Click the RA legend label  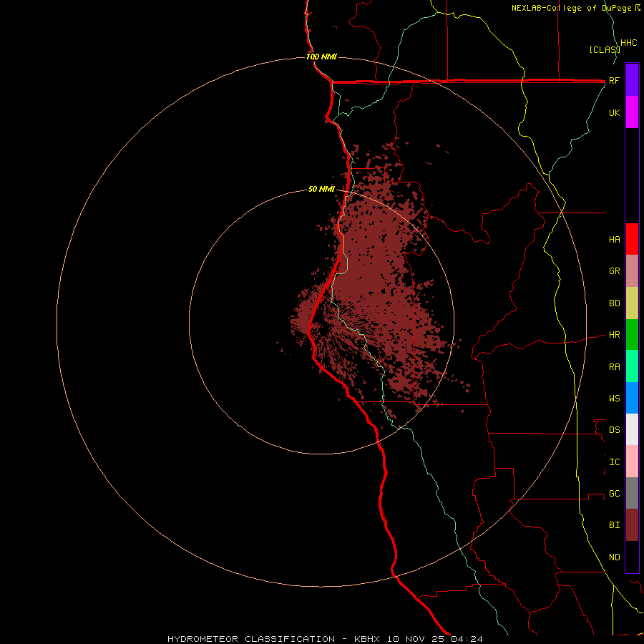(x=614, y=367)
